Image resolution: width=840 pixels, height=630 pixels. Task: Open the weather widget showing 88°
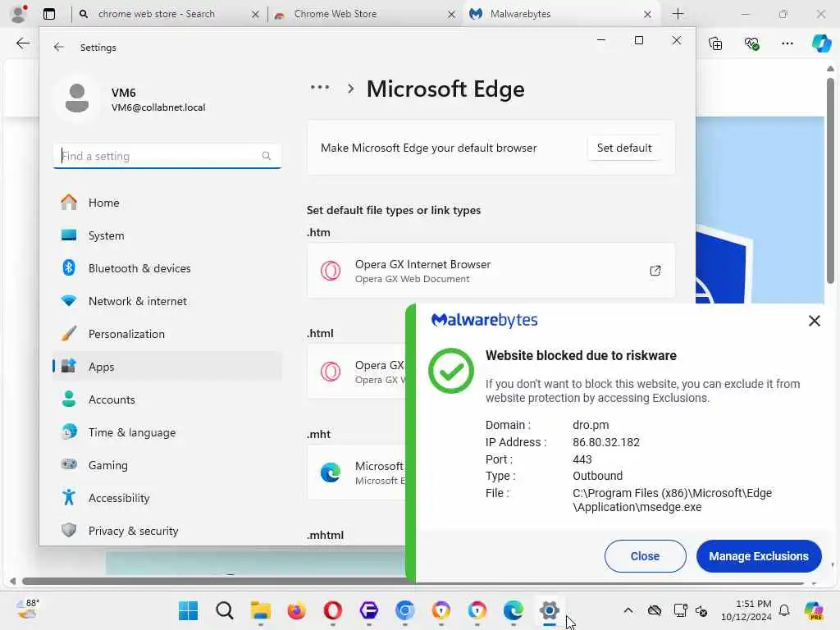[28, 609]
